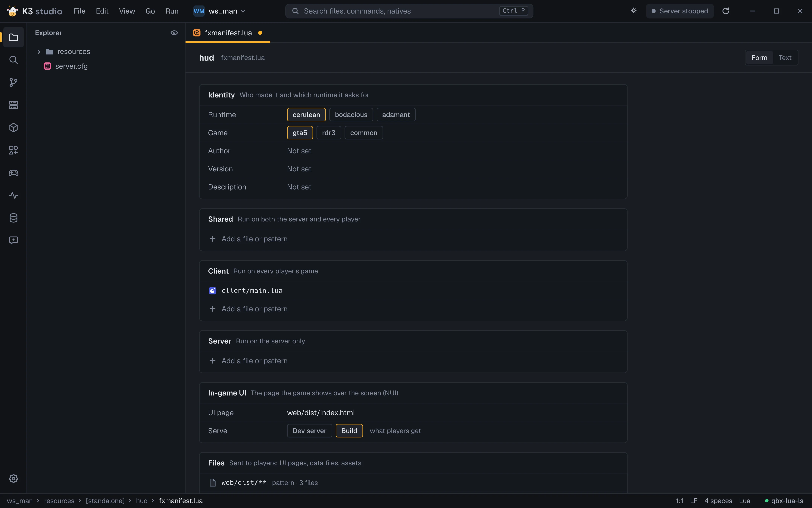Add a file or pattern under Server
This screenshot has width=812, height=508.
point(413,361)
